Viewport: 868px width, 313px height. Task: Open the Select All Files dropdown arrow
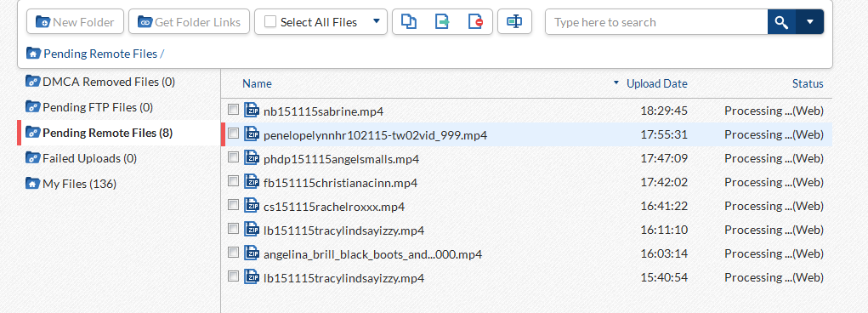tap(377, 21)
